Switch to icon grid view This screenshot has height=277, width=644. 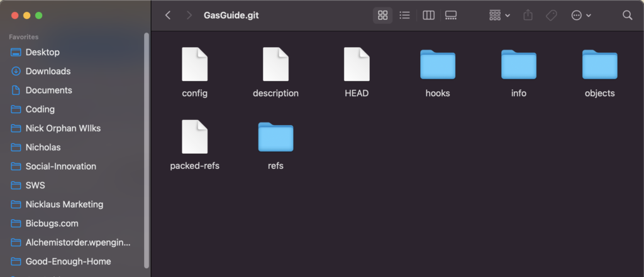(382, 15)
